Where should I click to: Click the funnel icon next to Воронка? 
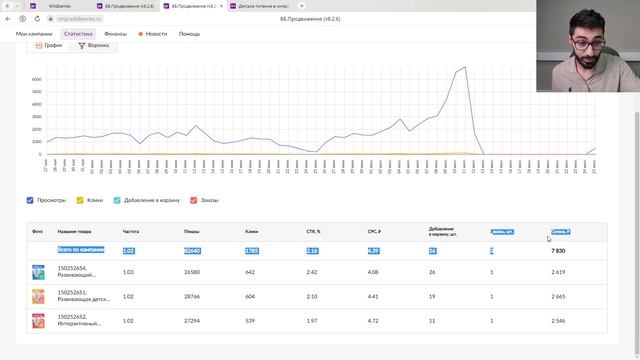[x=82, y=45]
